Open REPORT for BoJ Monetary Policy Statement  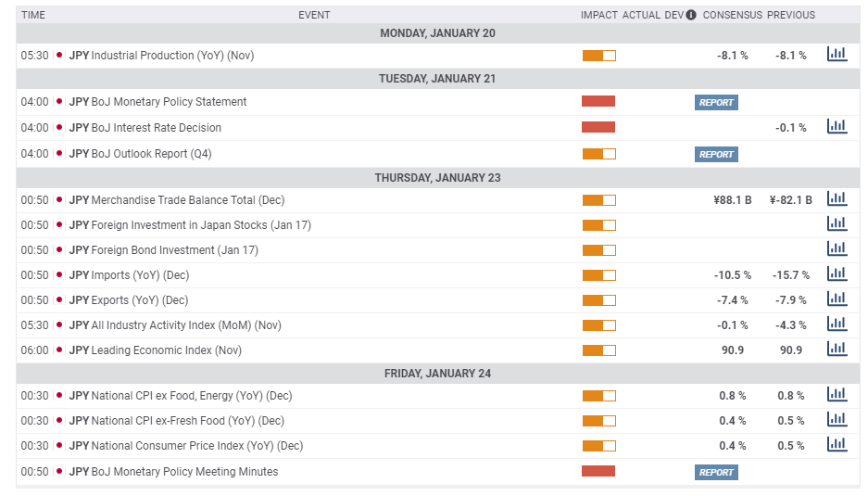(x=716, y=103)
